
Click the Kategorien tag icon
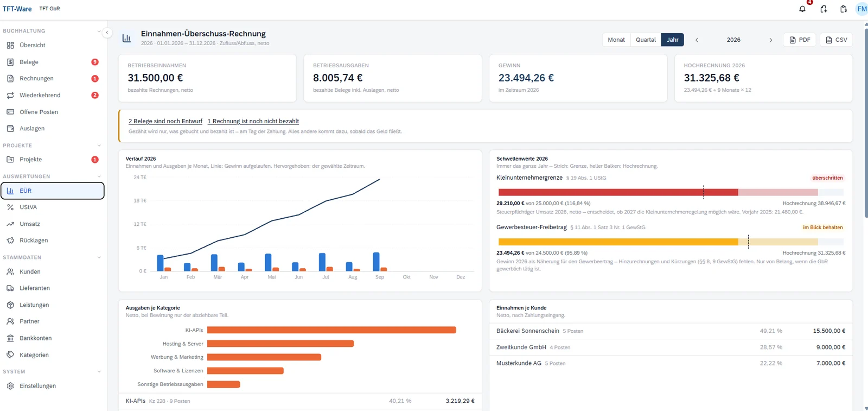click(x=10, y=355)
